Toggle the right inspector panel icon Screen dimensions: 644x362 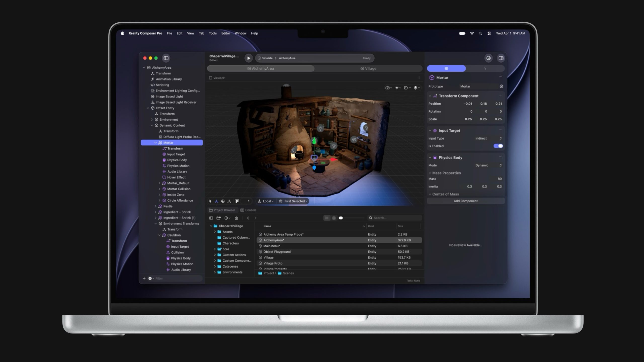pos(501,58)
